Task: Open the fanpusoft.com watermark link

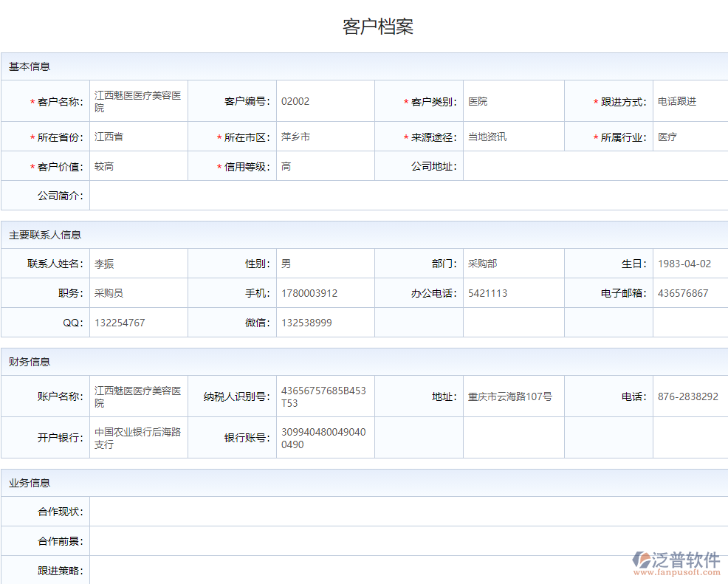Action: coord(676,571)
